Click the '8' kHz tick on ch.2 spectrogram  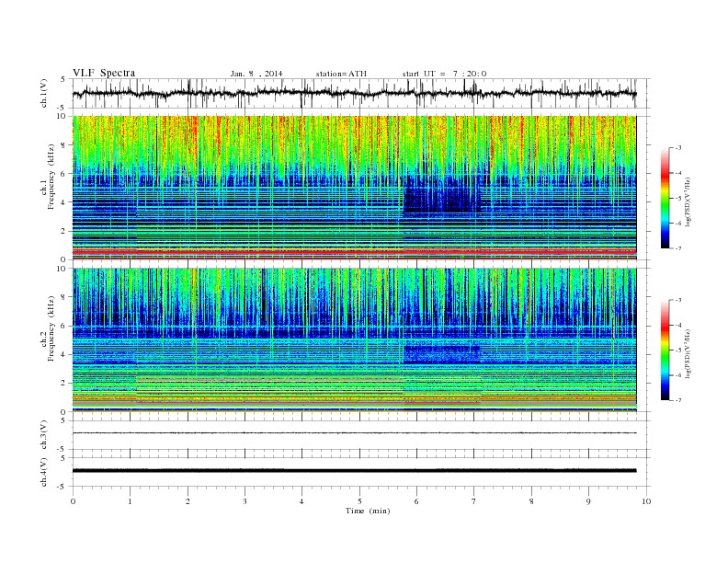pos(63,297)
